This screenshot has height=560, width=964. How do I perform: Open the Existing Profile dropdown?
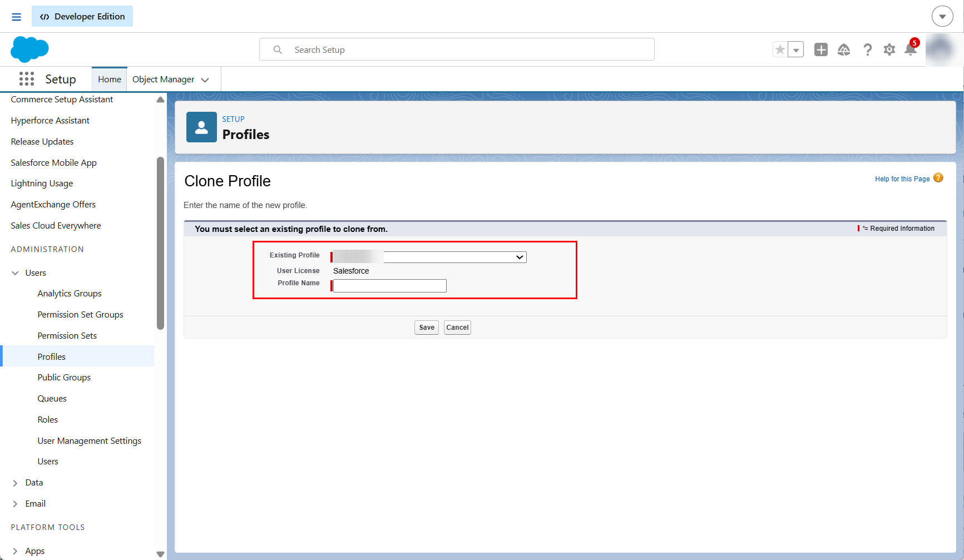(x=429, y=257)
